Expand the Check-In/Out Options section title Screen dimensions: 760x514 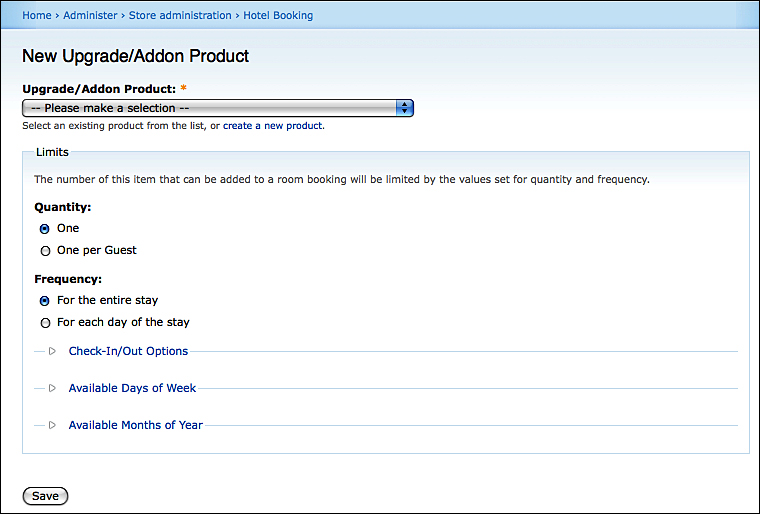pyautogui.click(x=128, y=351)
